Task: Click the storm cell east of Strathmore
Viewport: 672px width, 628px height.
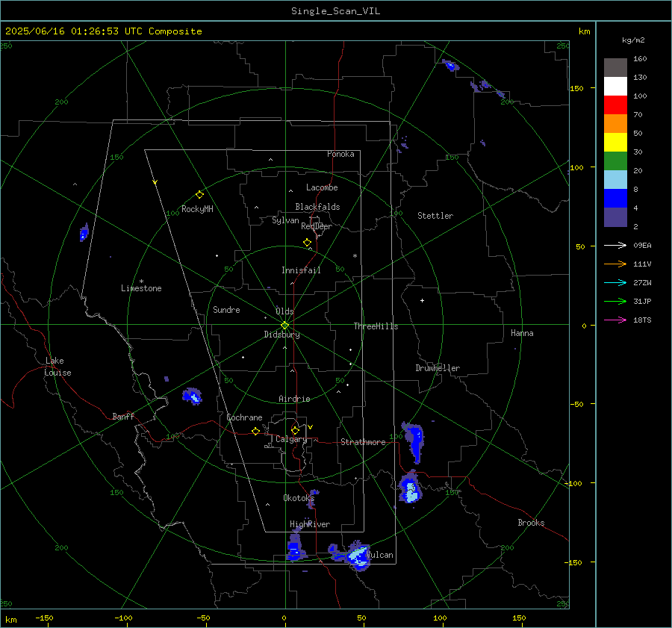Action: click(415, 441)
